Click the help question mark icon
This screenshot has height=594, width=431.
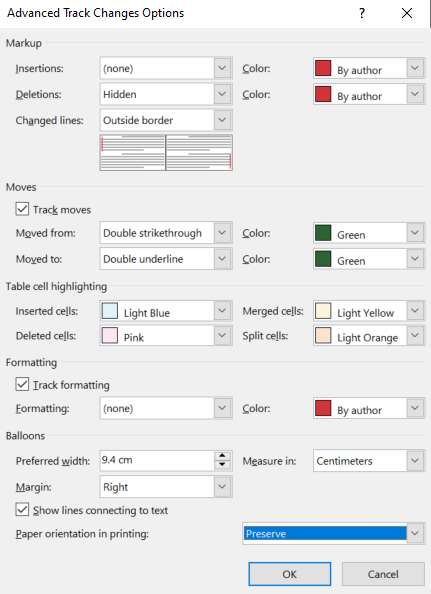[x=362, y=13]
